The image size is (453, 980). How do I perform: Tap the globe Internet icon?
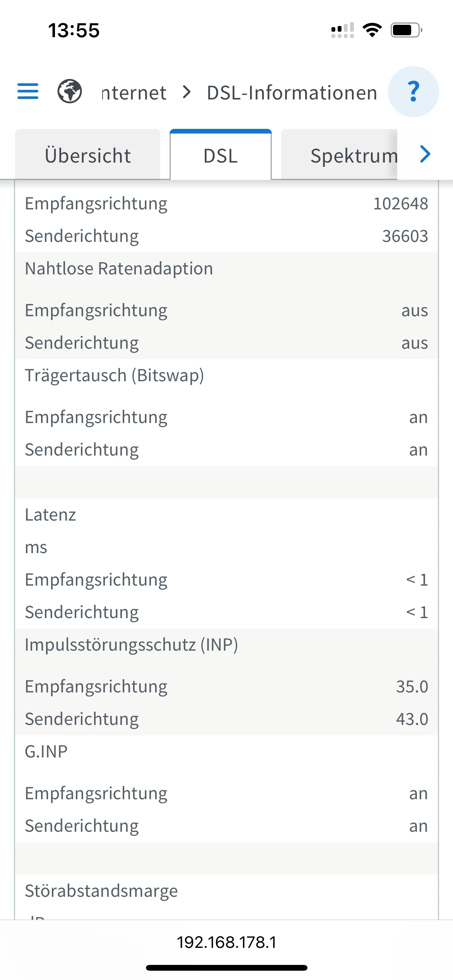(x=70, y=91)
